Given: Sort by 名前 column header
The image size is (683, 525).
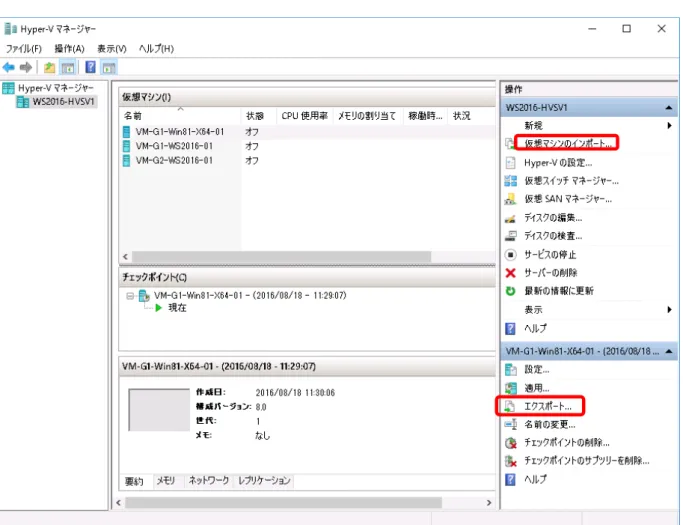Looking at the screenshot, I should coord(180,116).
